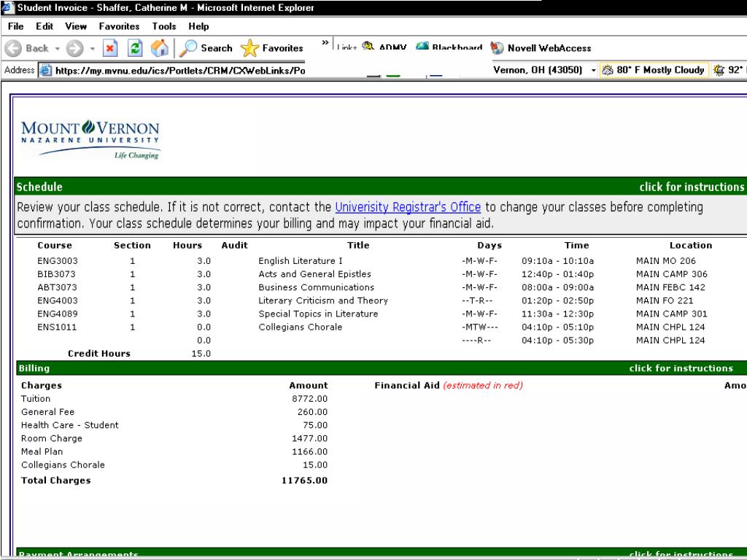This screenshot has width=747, height=560.
Task: Select the ENG4003 course code
Action: point(57,301)
